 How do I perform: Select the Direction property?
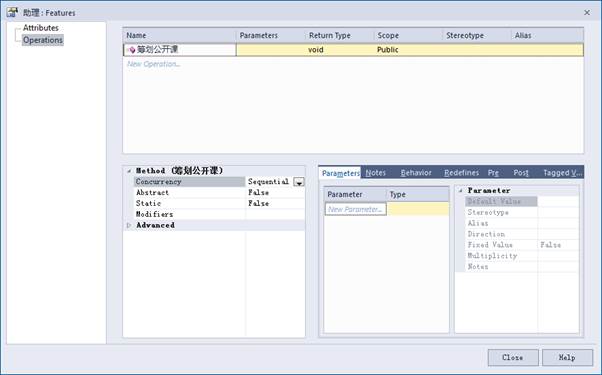[501, 234]
